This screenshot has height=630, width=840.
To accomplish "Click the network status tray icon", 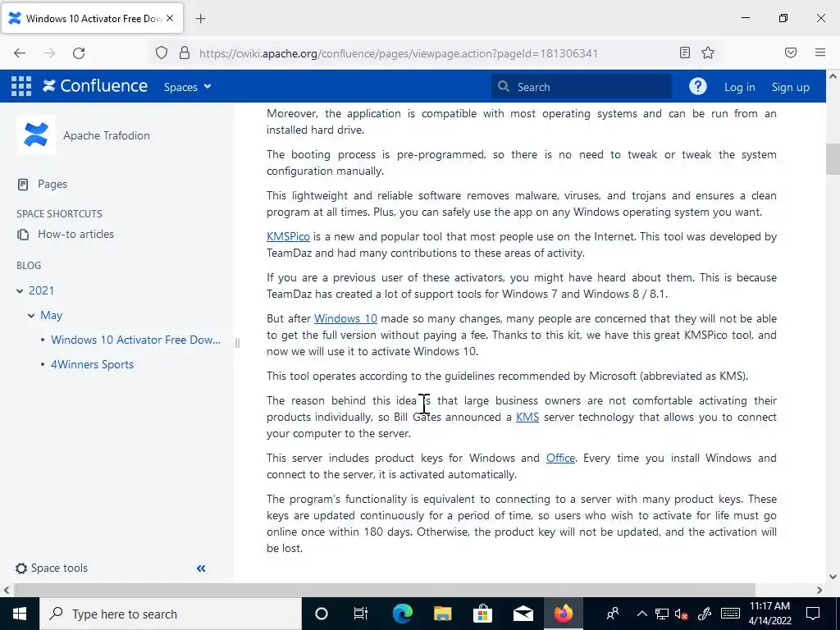I will pyautogui.click(x=662, y=614).
